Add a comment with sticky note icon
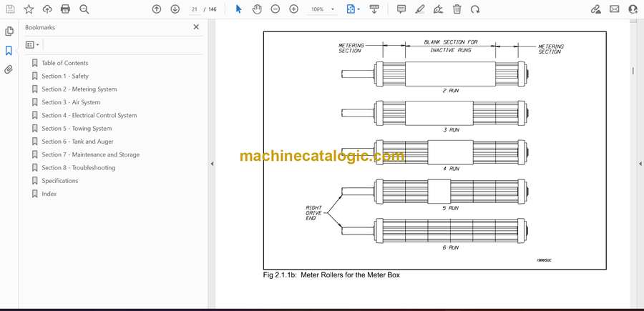The width and height of the screenshot is (644, 311). (x=401, y=9)
